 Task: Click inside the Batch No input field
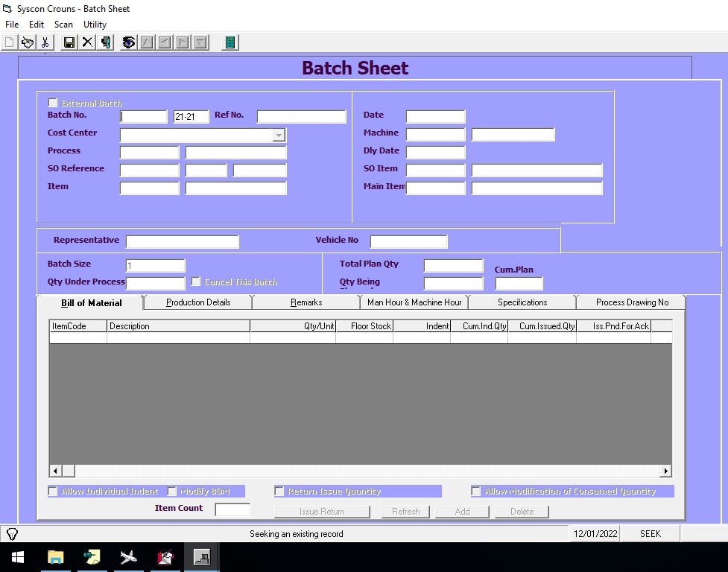tap(143, 116)
